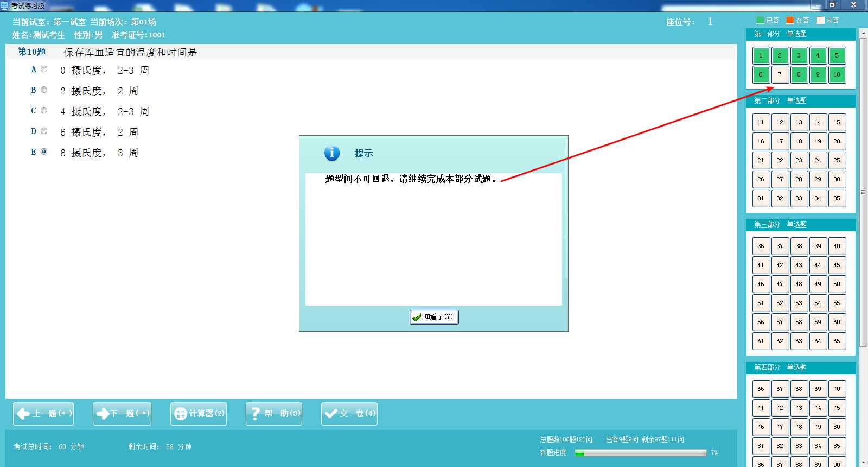Open question 57 tile
The height and width of the screenshot is (467, 868).
point(780,322)
